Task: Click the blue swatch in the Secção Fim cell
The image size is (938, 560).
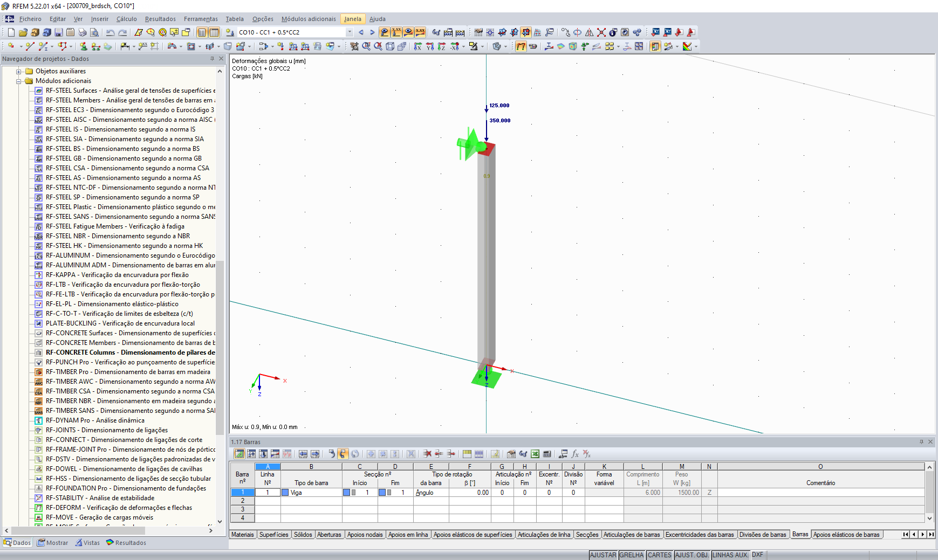Action: click(382, 493)
